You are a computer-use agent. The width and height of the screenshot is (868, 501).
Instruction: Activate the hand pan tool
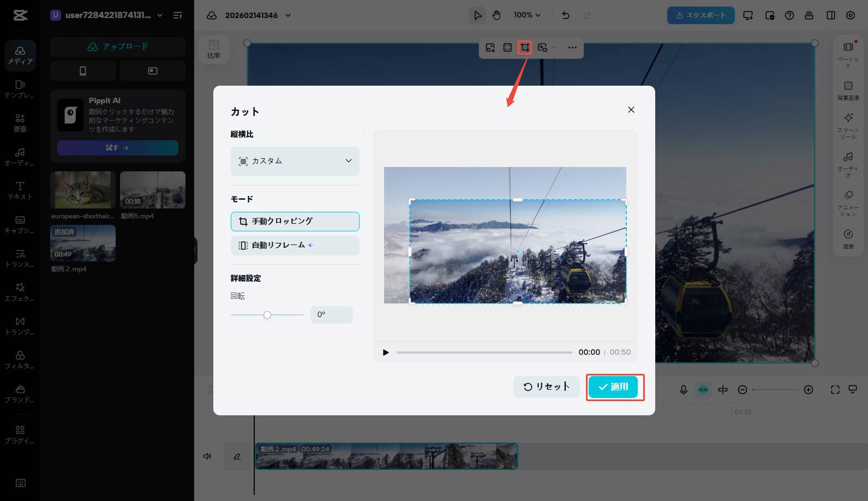pos(496,15)
